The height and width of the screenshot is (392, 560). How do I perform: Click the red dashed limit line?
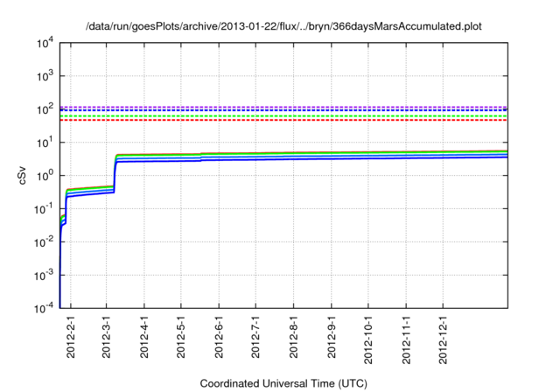click(x=283, y=121)
